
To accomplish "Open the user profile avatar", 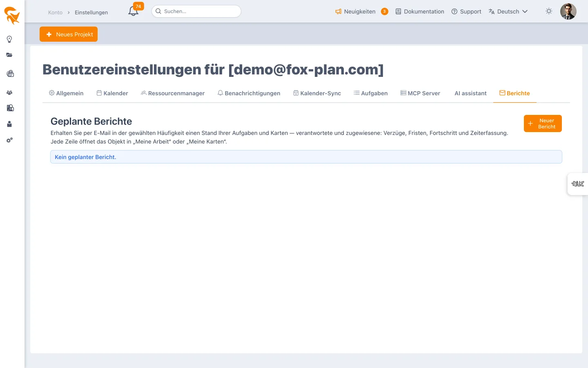I will [x=568, y=11].
